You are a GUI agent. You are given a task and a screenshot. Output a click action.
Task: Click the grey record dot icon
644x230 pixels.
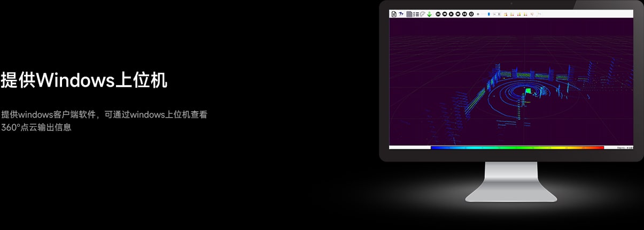click(x=478, y=14)
